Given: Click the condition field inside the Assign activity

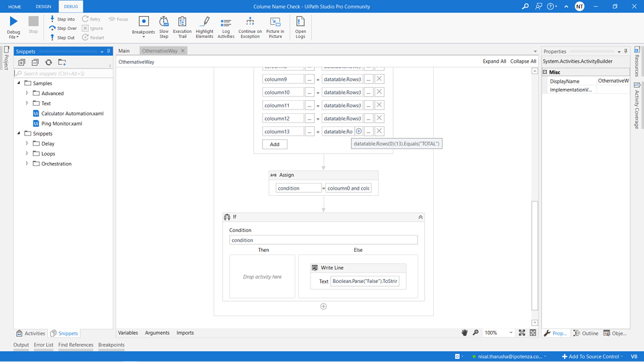Looking at the screenshot, I should [x=298, y=187].
